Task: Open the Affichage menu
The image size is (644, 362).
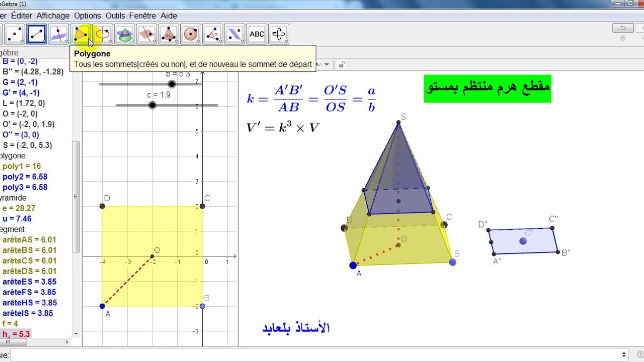Action: tap(53, 16)
